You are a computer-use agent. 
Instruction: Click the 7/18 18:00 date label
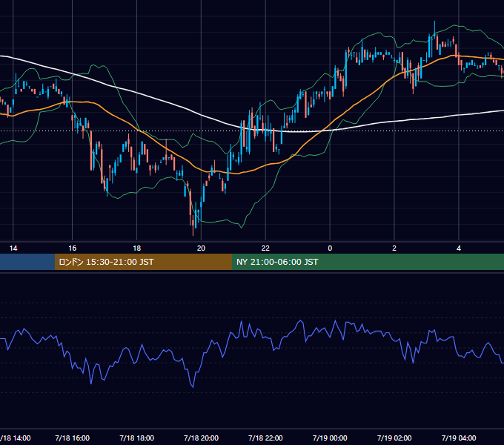[x=136, y=438]
